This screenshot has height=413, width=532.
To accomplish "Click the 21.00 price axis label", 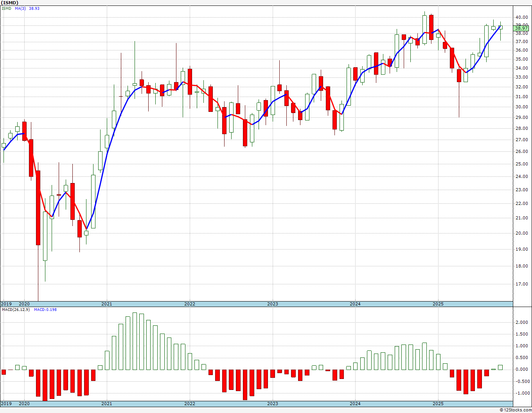I will [521, 218].
